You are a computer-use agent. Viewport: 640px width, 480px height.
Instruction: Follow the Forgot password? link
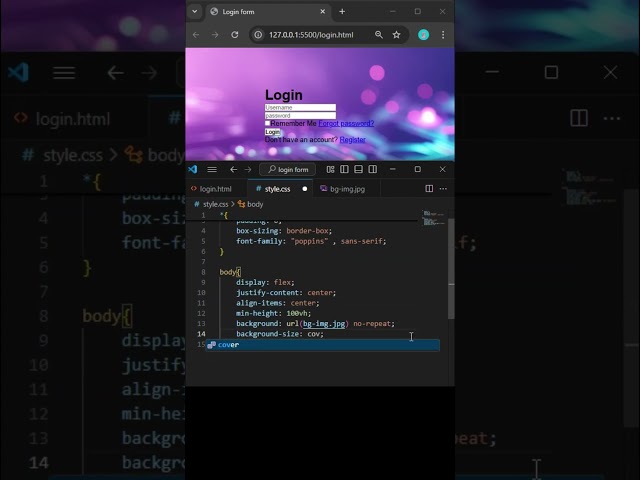click(x=346, y=123)
